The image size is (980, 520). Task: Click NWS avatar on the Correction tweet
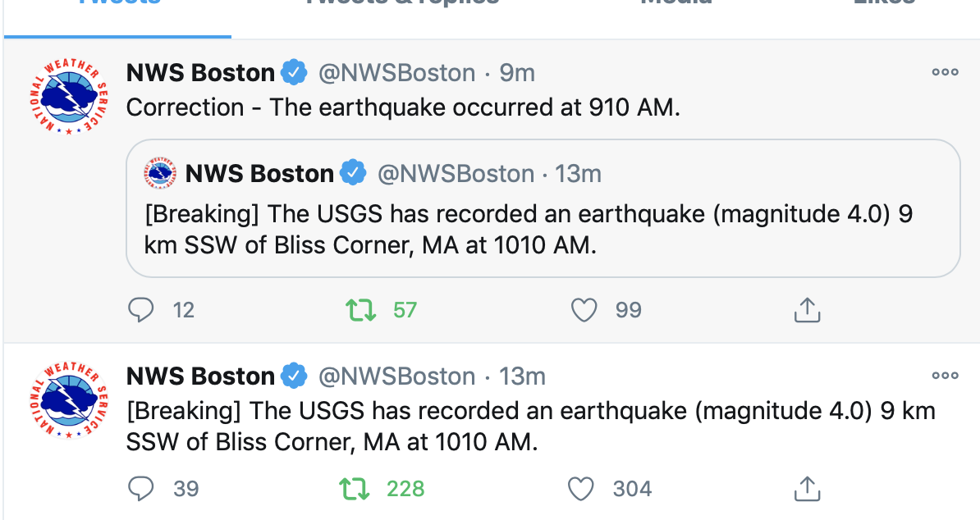click(x=69, y=96)
